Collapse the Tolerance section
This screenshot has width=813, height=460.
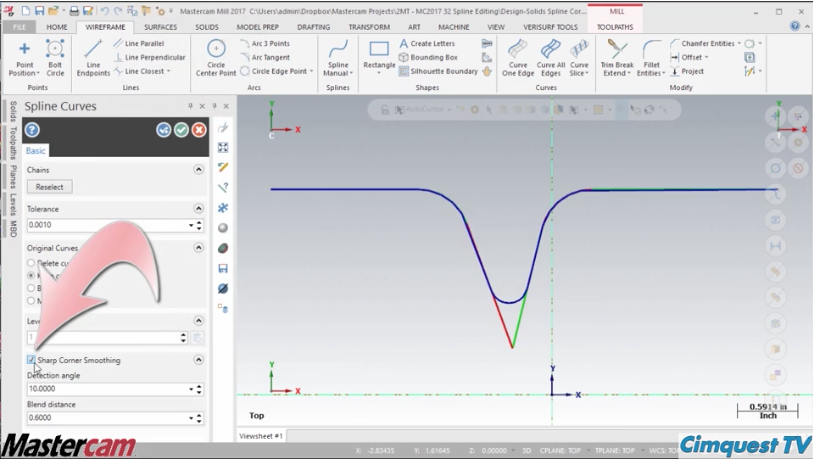coord(199,208)
